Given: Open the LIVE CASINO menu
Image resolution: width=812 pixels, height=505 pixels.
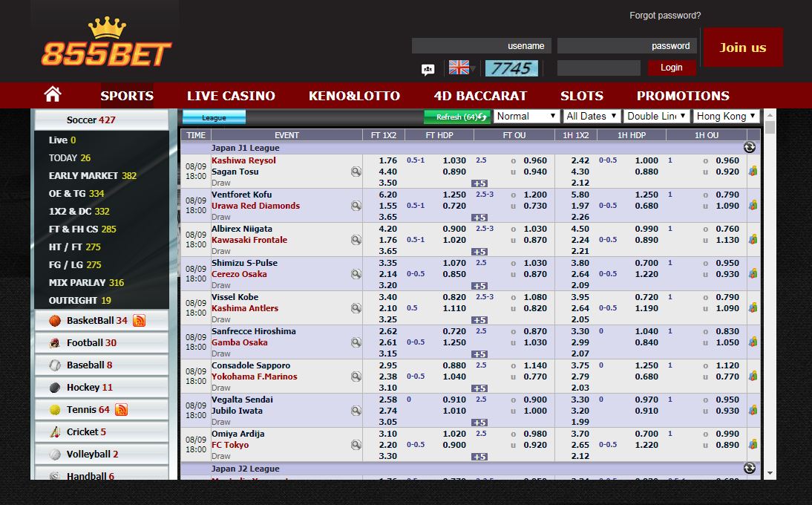Looking at the screenshot, I should click(x=231, y=96).
